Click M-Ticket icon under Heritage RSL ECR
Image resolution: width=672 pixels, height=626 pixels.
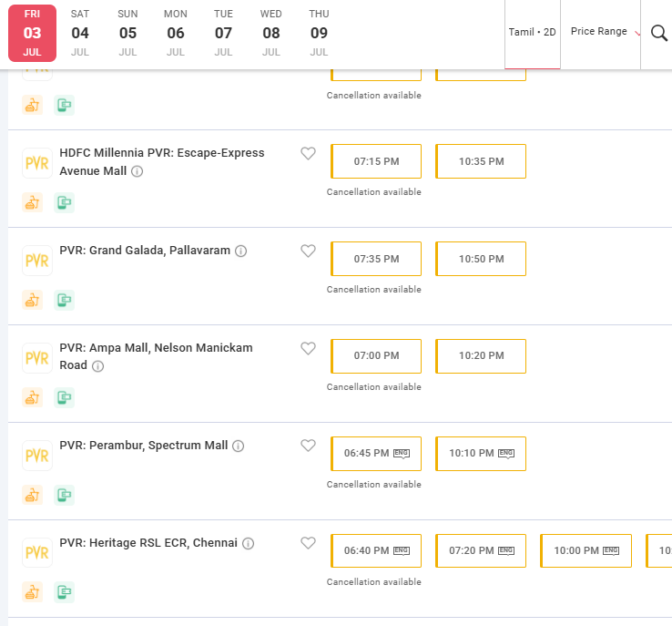click(x=65, y=592)
